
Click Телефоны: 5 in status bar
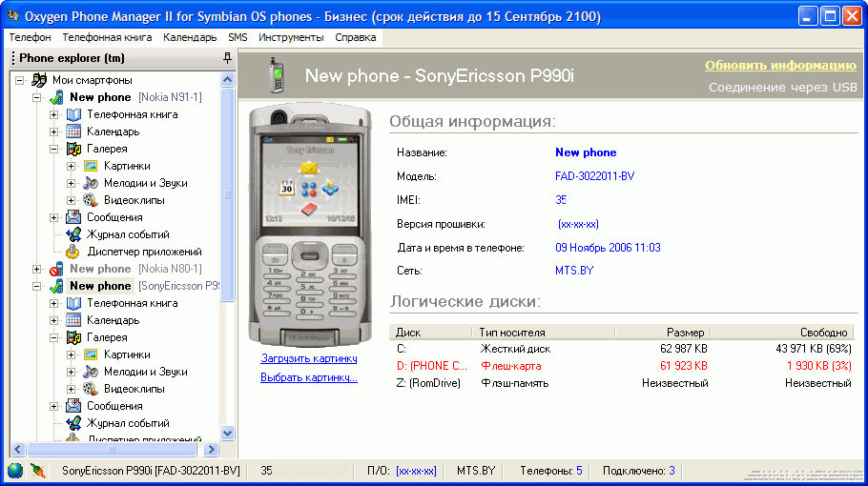550,471
